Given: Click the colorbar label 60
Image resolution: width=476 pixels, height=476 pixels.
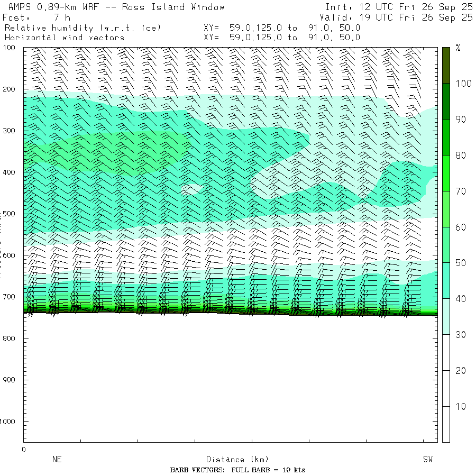Looking at the screenshot, I should click(x=461, y=227).
